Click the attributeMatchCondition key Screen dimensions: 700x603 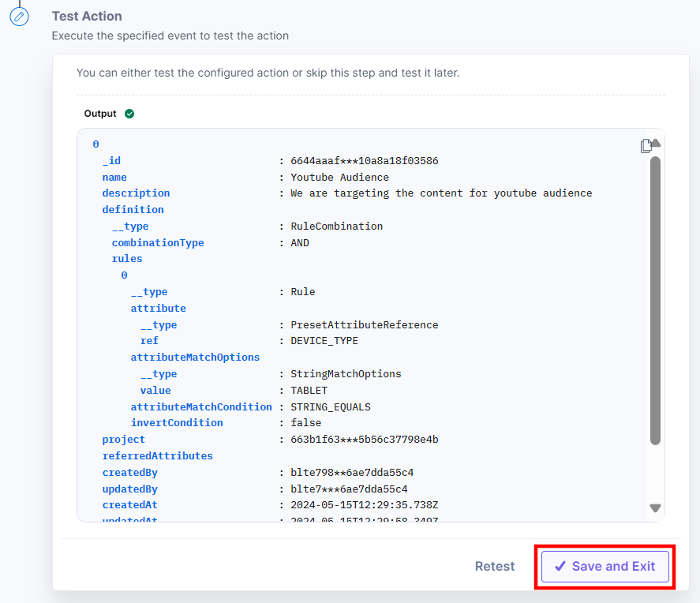[201, 407]
